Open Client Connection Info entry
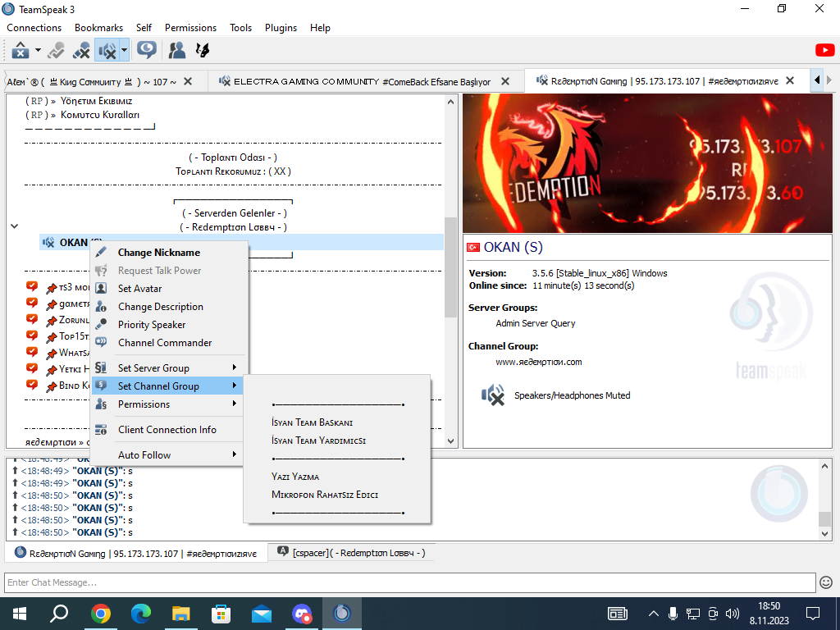The image size is (840, 630). pyautogui.click(x=169, y=430)
